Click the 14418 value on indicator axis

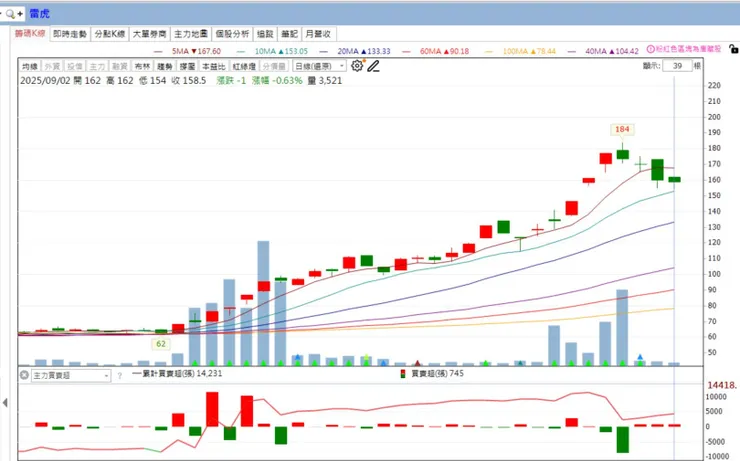722,385
